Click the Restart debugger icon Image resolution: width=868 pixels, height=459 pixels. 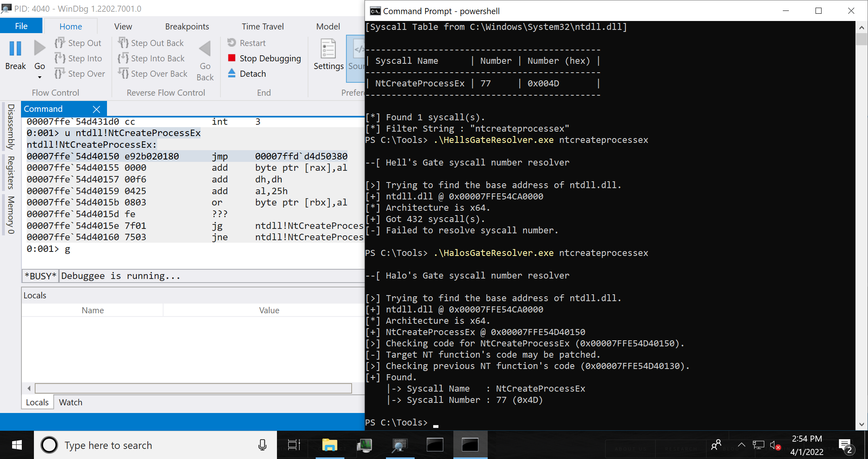[x=231, y=42]
